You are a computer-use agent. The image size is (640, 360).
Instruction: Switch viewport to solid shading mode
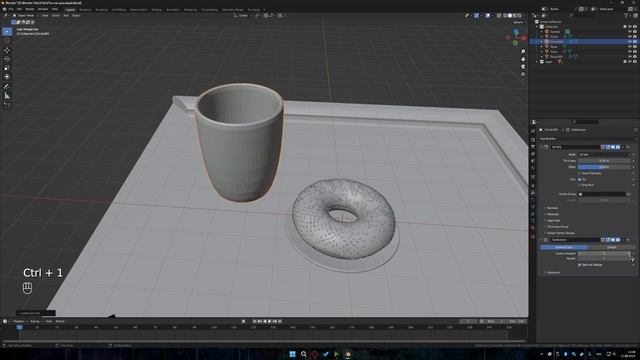click(x=509, y=16)
